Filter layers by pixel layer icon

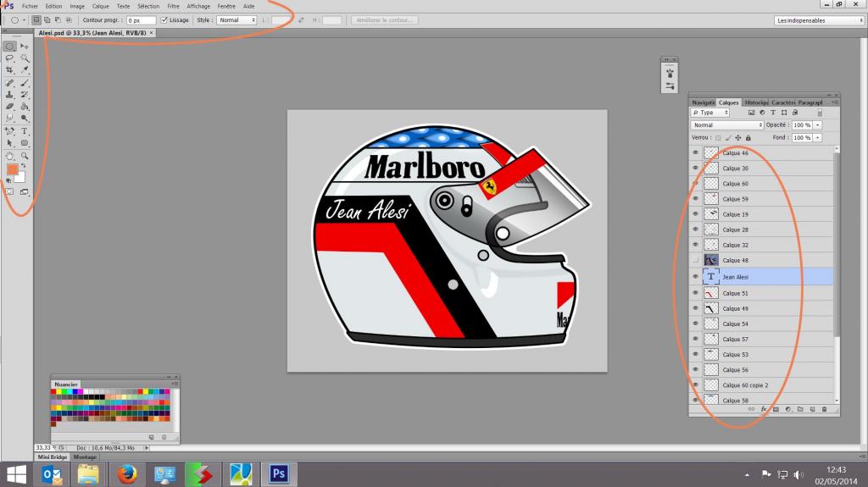coord(751,113)
